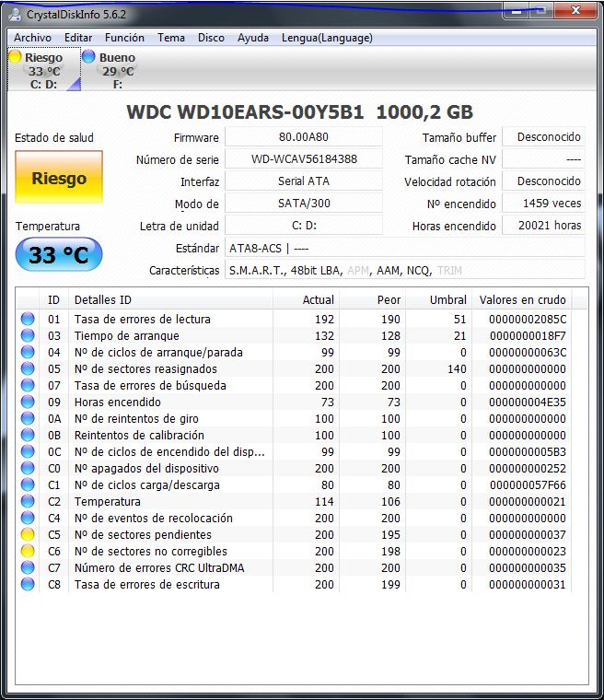This screenshot has height=700, width=604.
Task: Minimize the CrystalDiskInfo window
Action: [517, 11]
